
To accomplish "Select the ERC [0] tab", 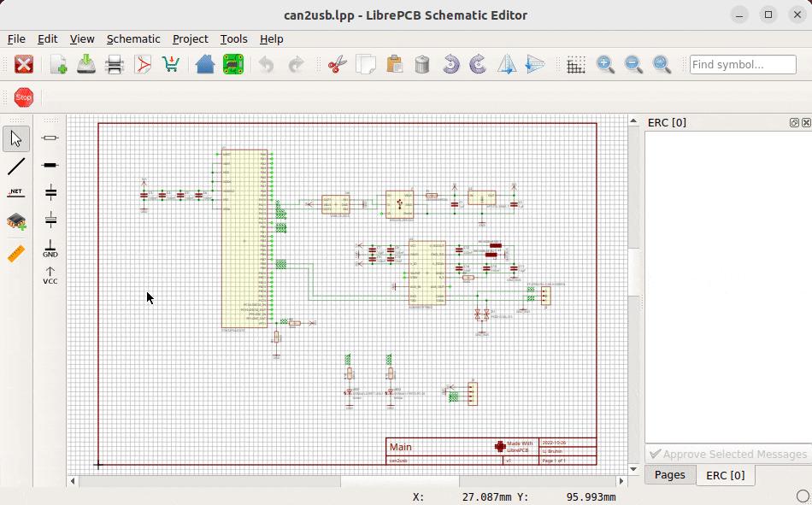I will pos(725,475).
